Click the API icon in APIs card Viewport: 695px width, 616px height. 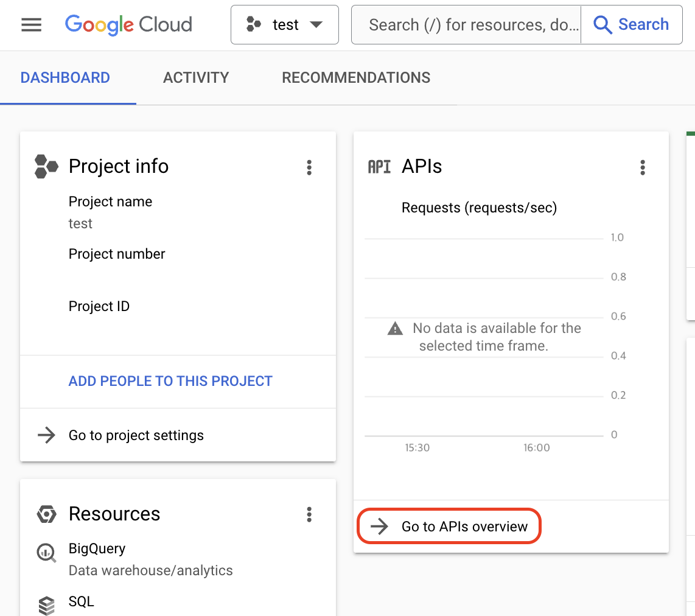379,167
